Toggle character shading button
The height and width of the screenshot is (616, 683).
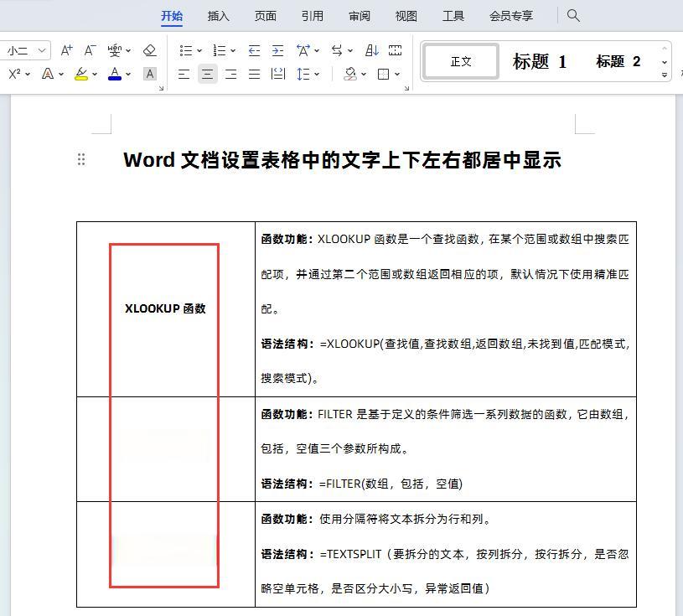pos(150,74)
